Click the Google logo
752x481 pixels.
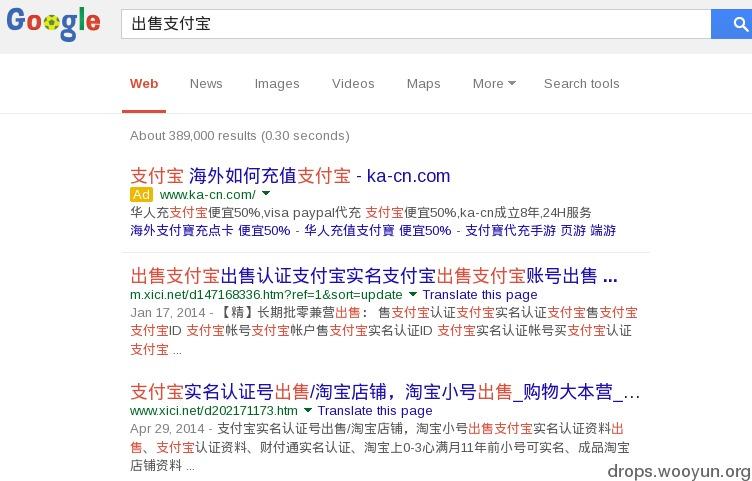pyautogui.click(x=53, y=23)
